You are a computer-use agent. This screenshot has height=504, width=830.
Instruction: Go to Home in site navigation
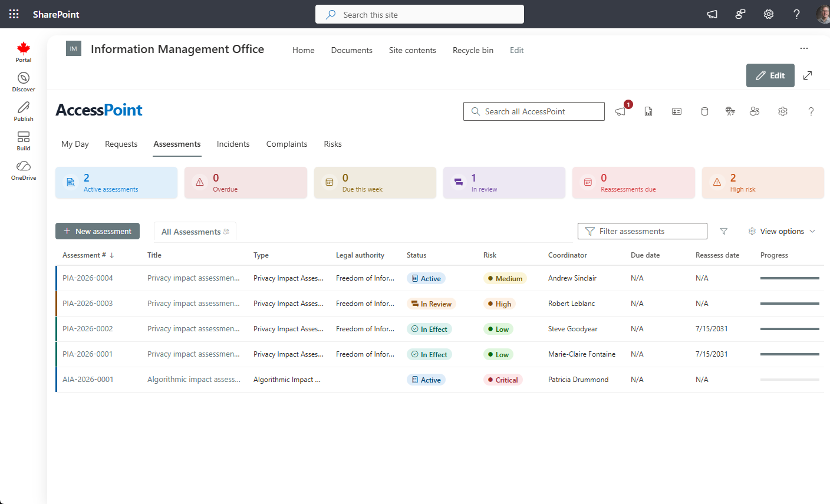click(304, 50)
